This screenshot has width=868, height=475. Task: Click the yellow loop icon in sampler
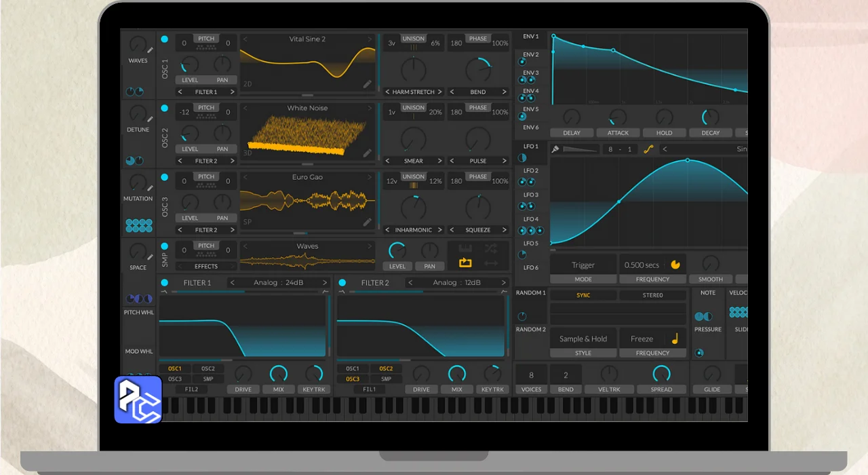465,263
